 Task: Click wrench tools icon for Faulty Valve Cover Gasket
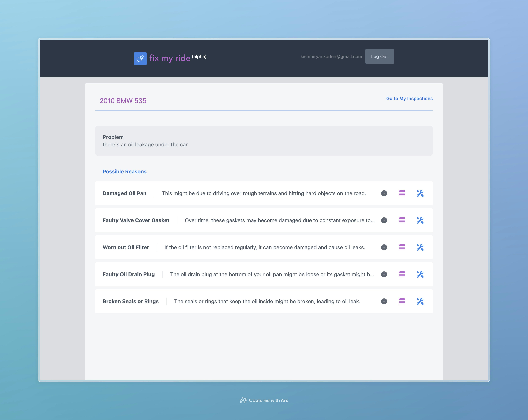coord(420,220)
